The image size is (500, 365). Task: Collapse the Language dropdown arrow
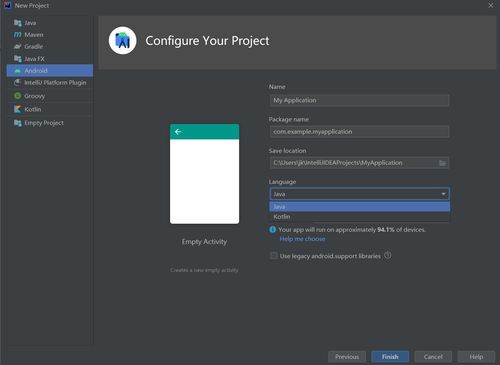tap(444, 194)
